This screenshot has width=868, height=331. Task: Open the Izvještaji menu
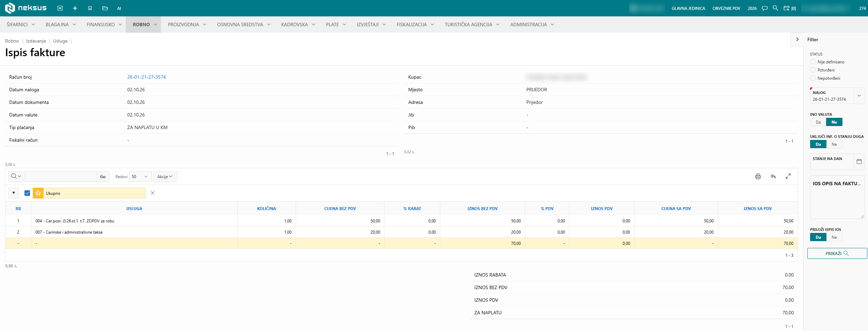(x=371, y=25)
